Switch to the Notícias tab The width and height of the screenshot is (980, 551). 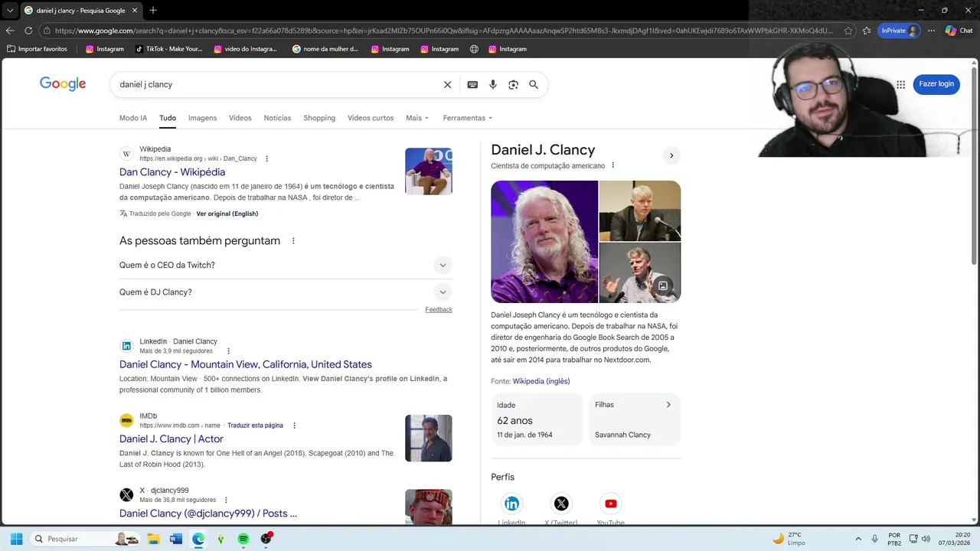coord(277,118)
